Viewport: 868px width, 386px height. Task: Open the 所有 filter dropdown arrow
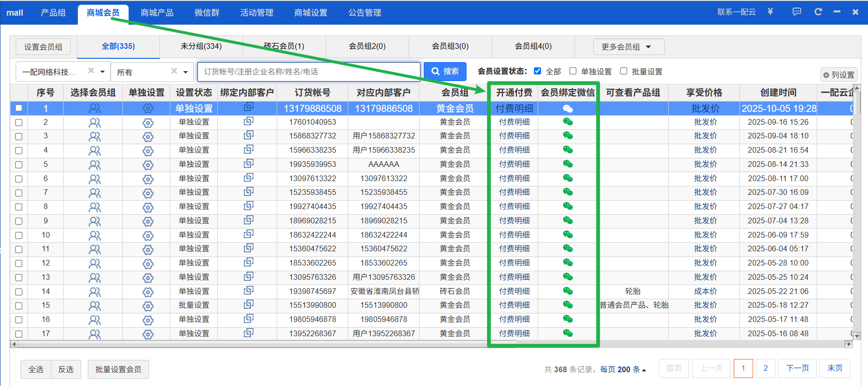coord(186,72)
